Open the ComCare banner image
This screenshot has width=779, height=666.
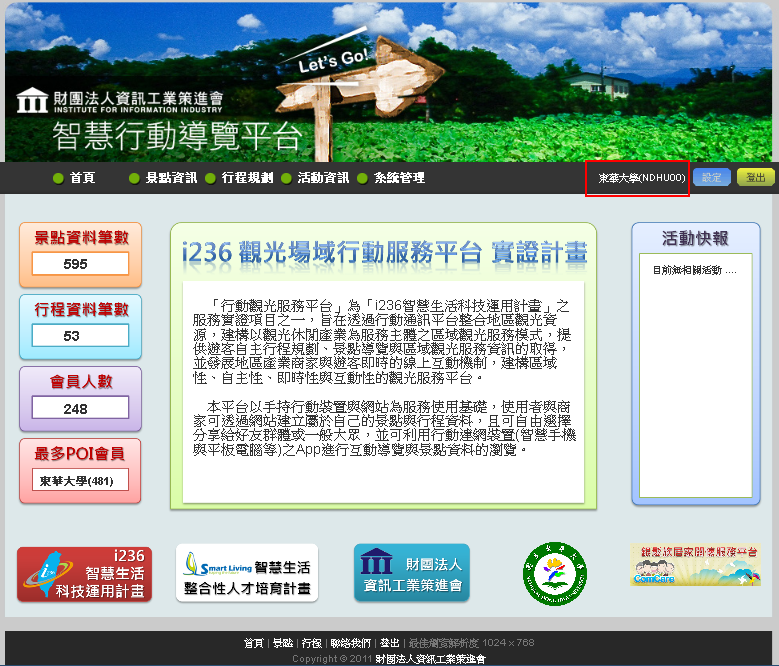pos(696,565)
